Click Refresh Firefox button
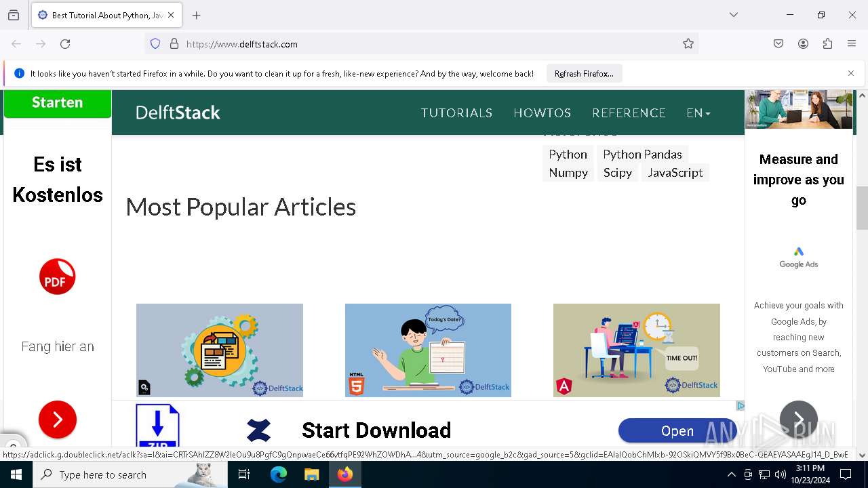868x488 pixels. pos(584,74)
